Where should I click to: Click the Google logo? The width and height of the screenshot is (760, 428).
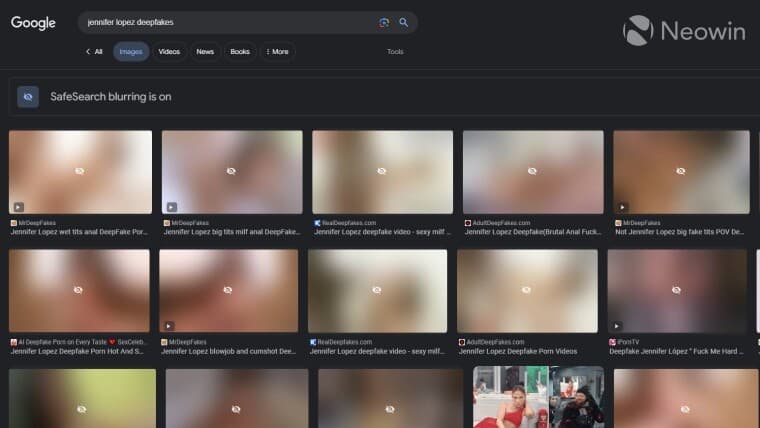pos(33,22)
